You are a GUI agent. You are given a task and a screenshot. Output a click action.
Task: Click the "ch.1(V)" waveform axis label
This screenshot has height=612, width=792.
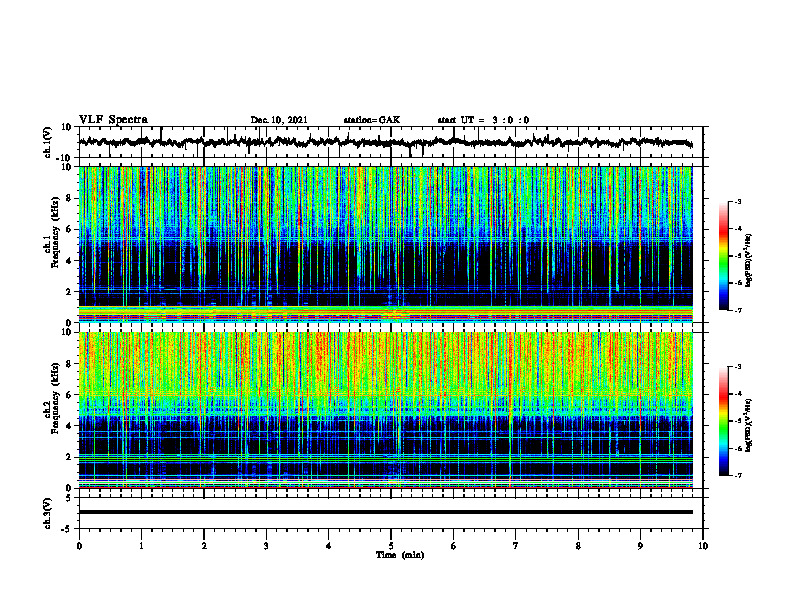48,142
